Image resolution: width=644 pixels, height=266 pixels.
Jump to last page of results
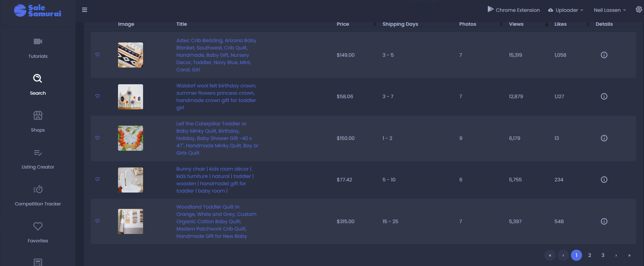pos(629,255)
